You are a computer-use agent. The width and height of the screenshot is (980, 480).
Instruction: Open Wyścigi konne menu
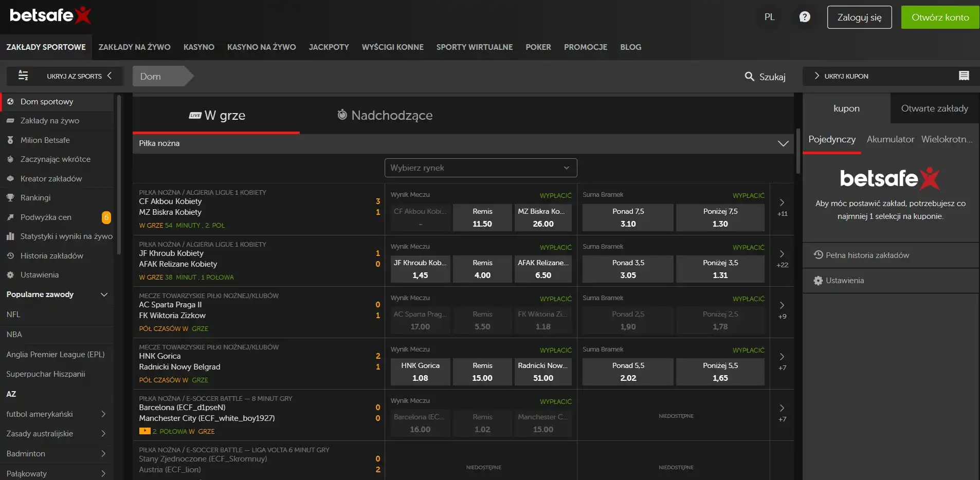392,47
